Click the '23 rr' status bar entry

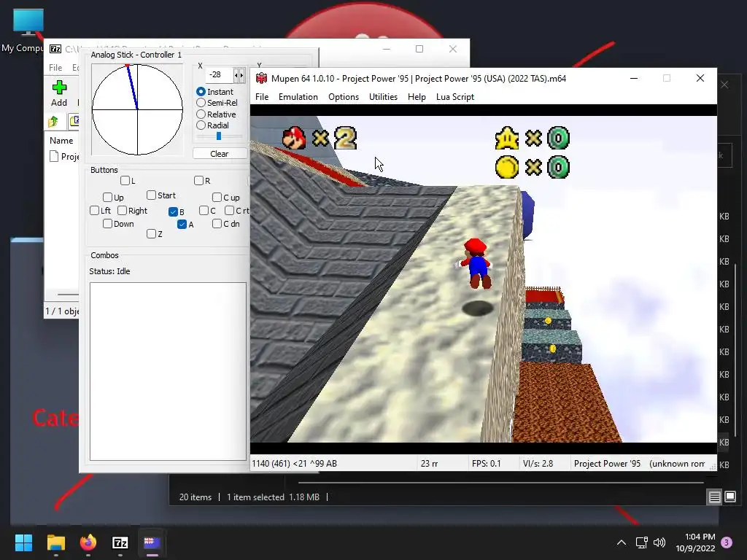pos(429,463)
